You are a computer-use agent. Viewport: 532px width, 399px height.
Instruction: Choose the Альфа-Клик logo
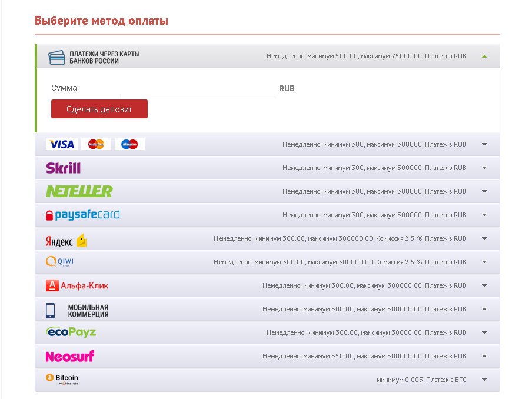[77, 285]
